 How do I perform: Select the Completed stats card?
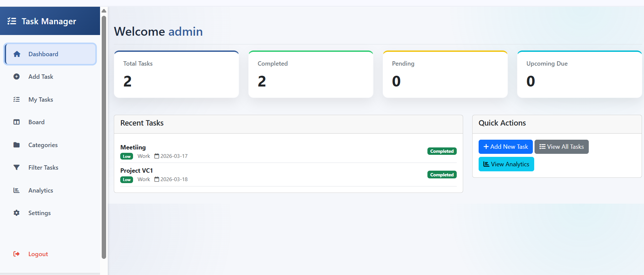pyautogui.click(x=311, y=74)
